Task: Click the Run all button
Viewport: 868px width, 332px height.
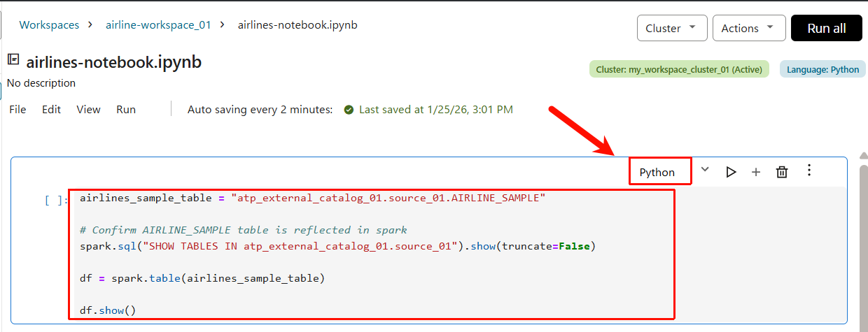Action: [x=827, y=28]
